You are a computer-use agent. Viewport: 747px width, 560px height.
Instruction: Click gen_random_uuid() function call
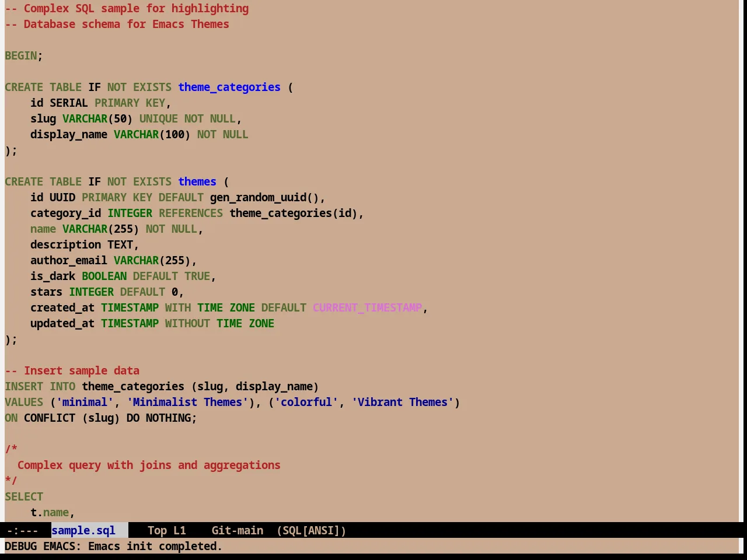[x=264, y=197]
